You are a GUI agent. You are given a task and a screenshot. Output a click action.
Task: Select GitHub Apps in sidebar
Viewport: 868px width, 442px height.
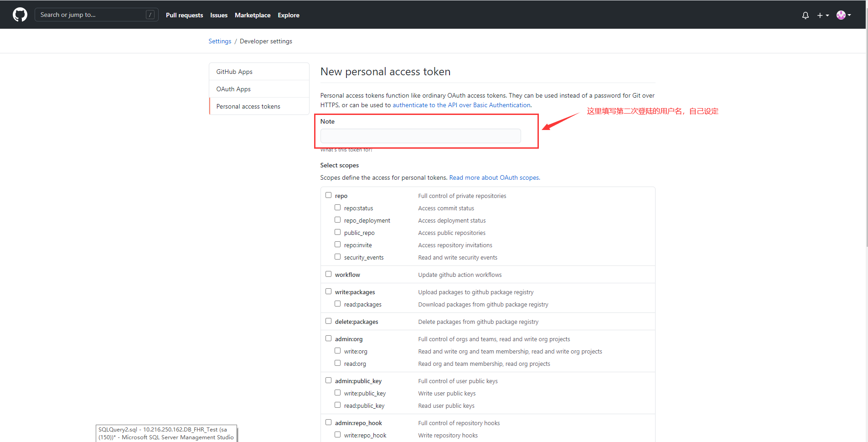(x=259, y=72)
